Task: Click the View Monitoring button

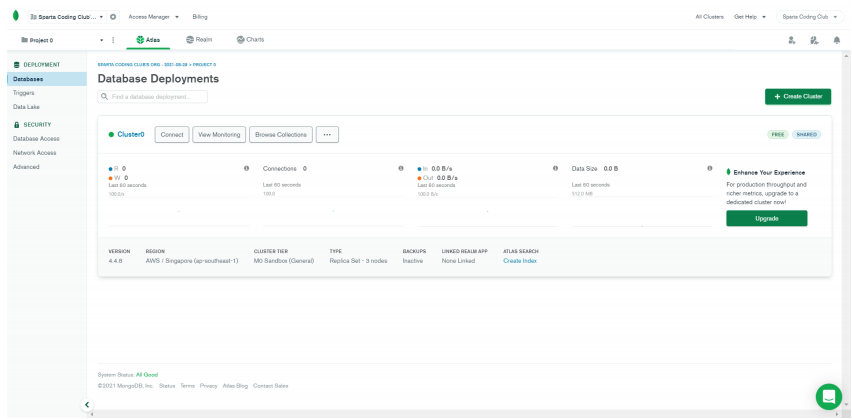Action: [x=219, y=135]
